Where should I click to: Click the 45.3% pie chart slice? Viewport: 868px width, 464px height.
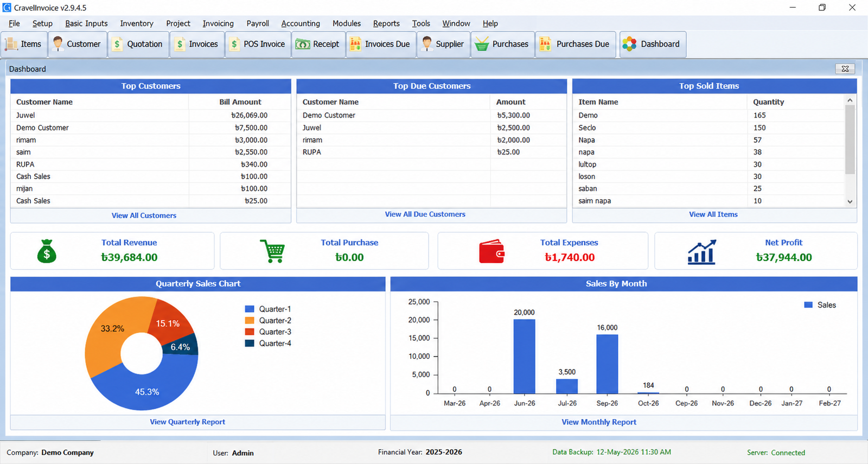tap(147, 391)
